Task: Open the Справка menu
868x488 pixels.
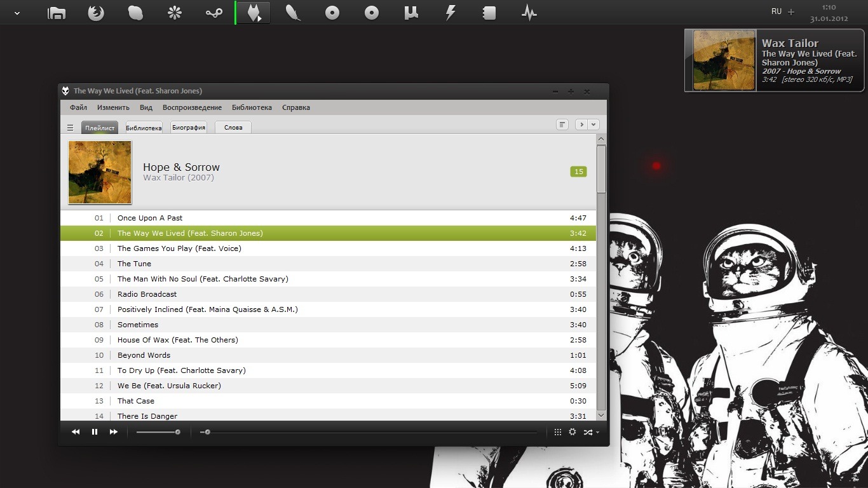Action: pyautogui.click(x=296, y=107)
